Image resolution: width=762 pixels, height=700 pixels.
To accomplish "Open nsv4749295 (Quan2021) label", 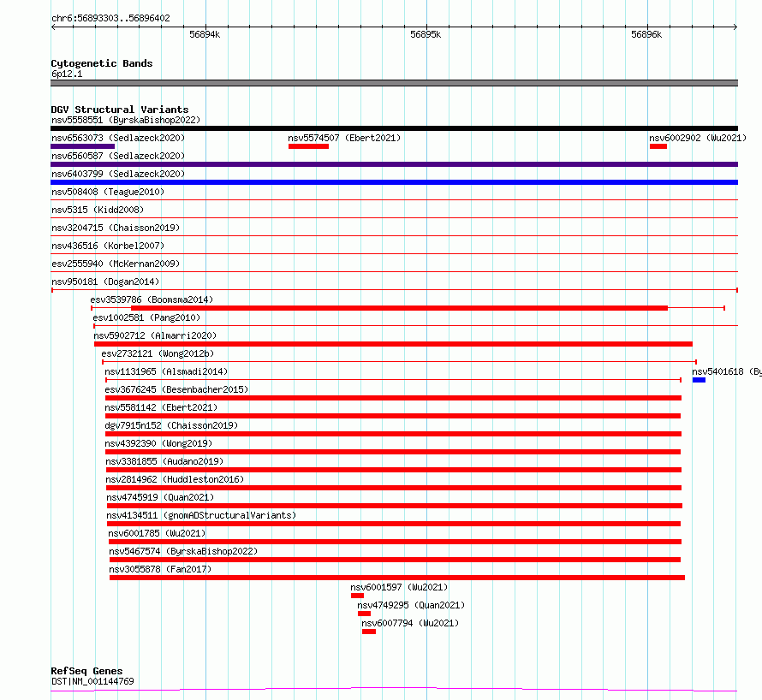I will (x=411, y=605).
